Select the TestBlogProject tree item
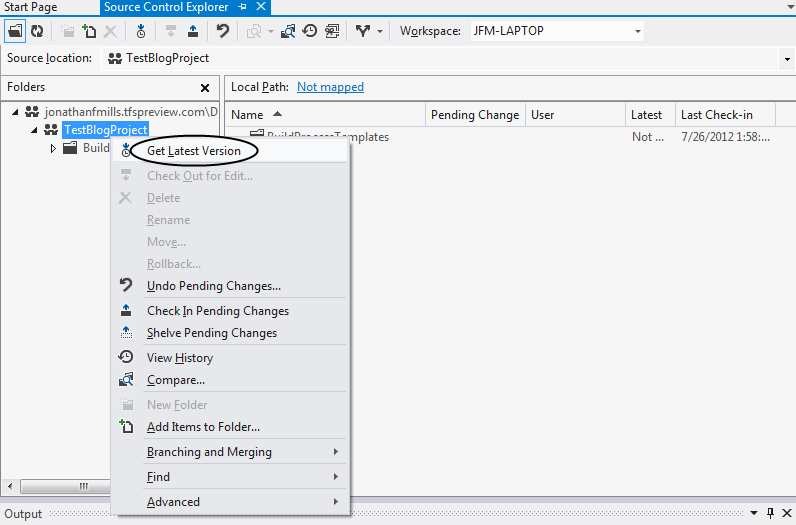The height and width of the screenshot is (525, 796). [x=106, y=130]
